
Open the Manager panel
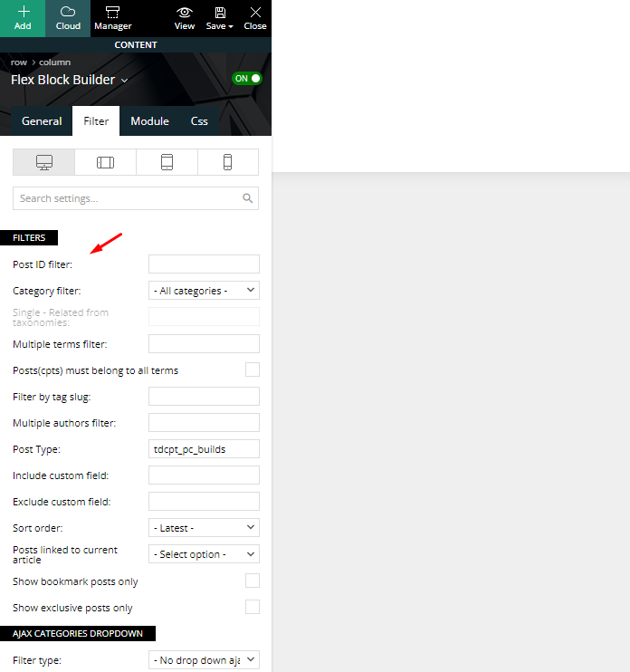(x=112, y=18)
